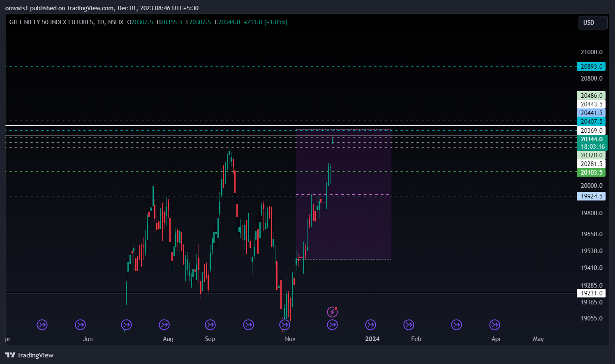Click the 20000.0 axis price
Viewport: 615px width, 364px height.
pos(592,185)
